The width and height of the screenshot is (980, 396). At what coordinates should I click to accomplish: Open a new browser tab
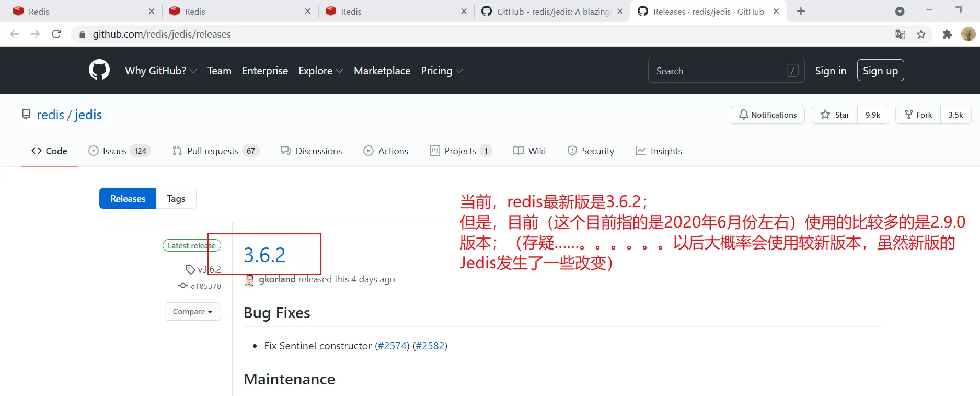801,12
